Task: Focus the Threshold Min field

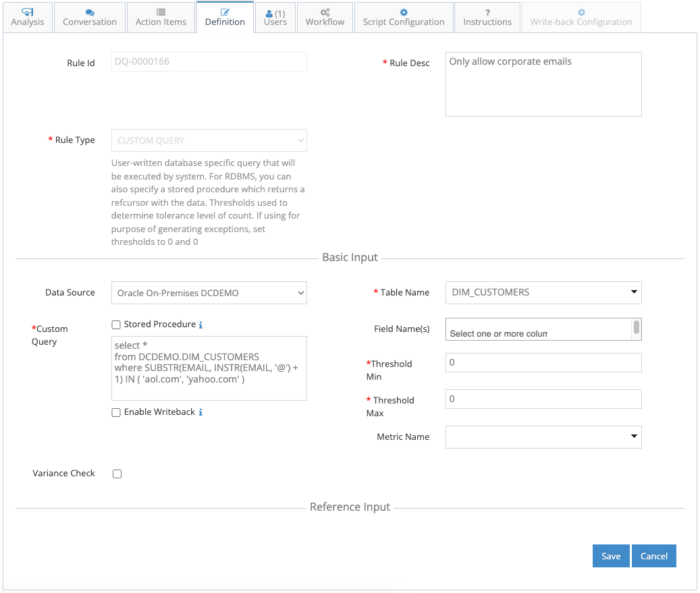Action: click(543, 362)
